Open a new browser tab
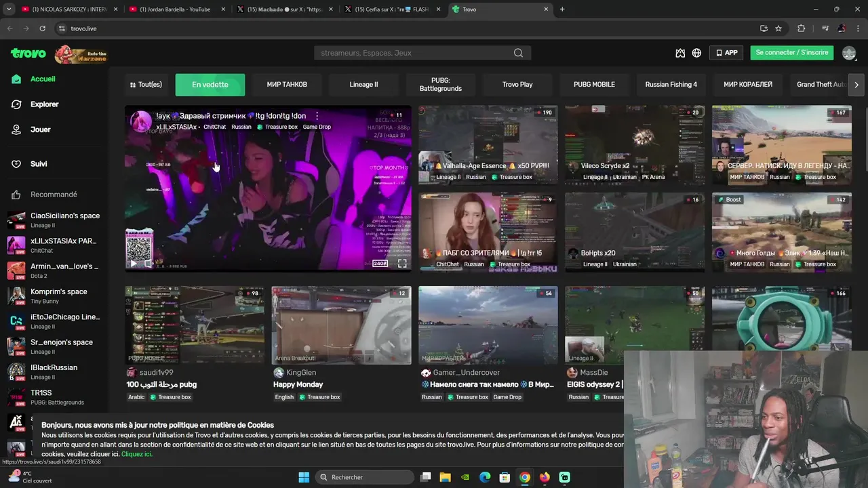The height and width of the screenshot is (488, 868). click(562, 9)
